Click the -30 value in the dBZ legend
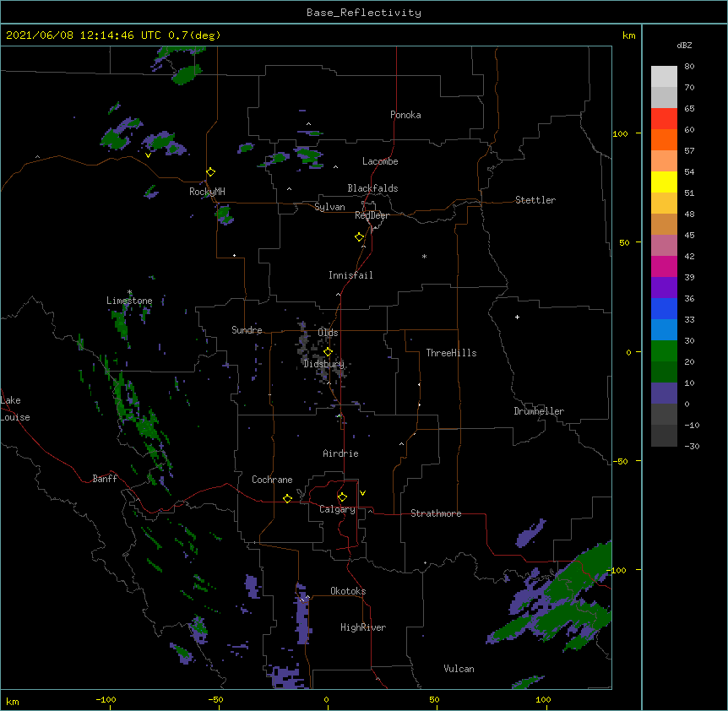Screen dimensions: 728x711 692,446
